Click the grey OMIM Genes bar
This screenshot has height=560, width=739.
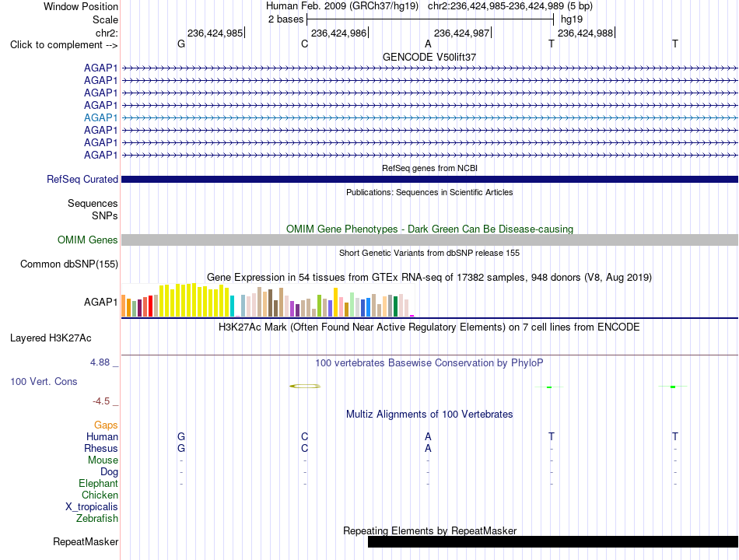pos(429,240)
